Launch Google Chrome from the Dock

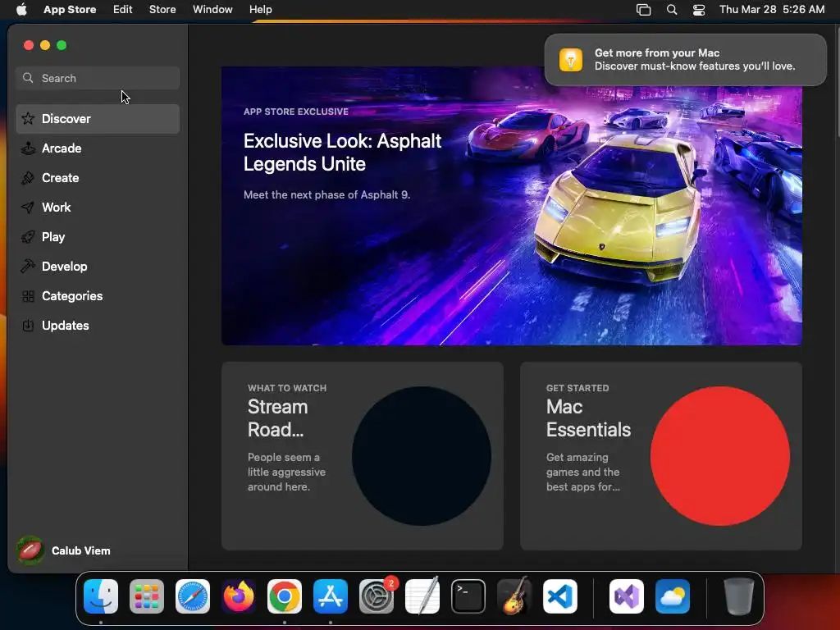285,596
